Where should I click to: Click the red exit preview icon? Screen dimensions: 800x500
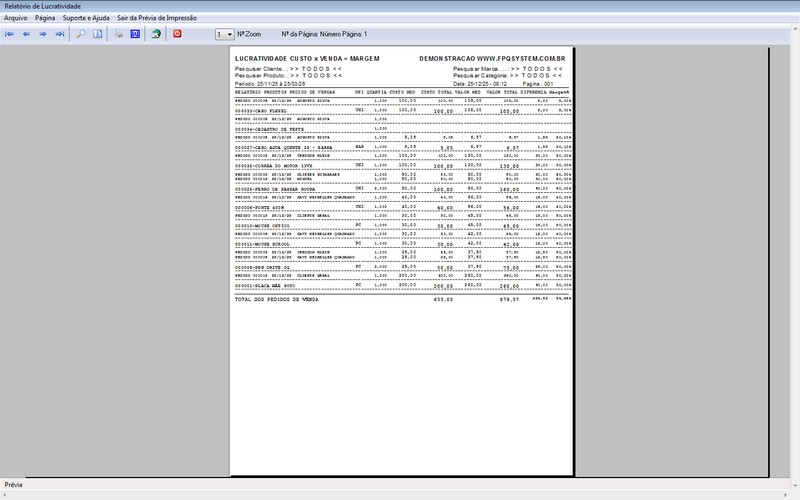(178, 34)
